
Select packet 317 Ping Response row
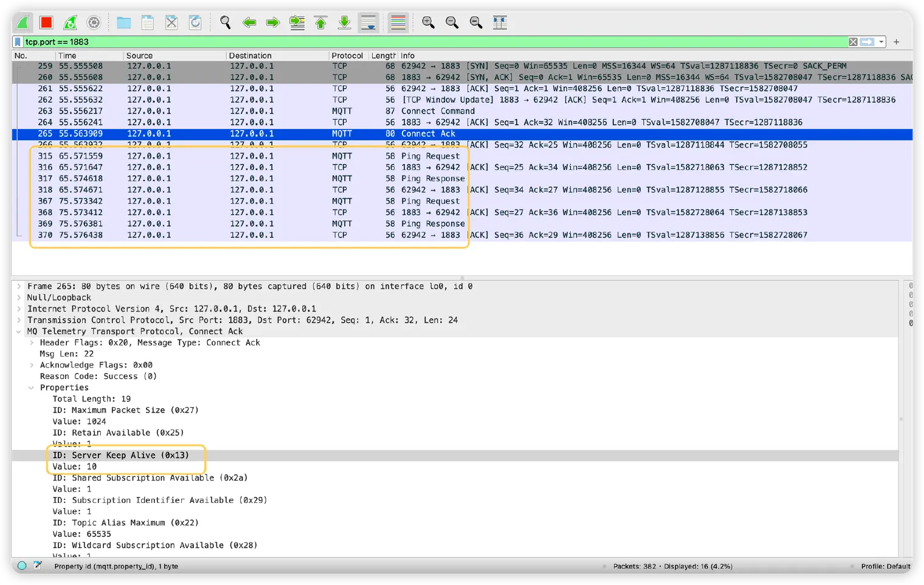462,179
